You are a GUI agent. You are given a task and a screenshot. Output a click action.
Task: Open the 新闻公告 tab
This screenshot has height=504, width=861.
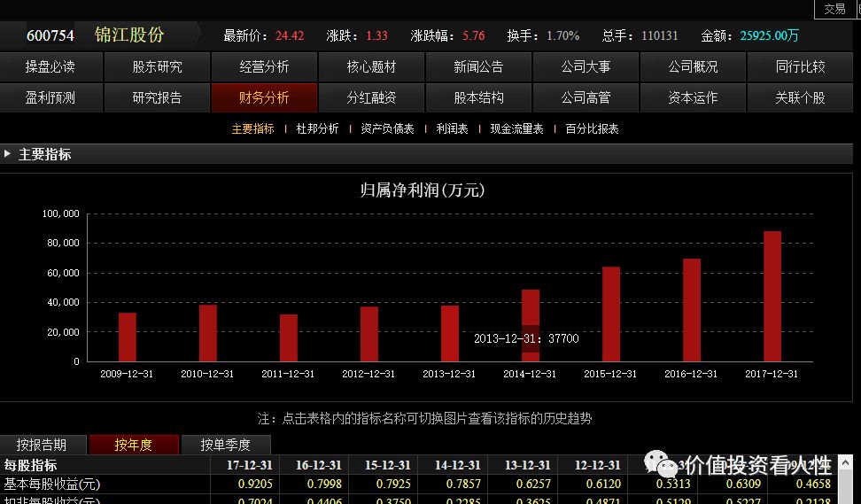478,67
